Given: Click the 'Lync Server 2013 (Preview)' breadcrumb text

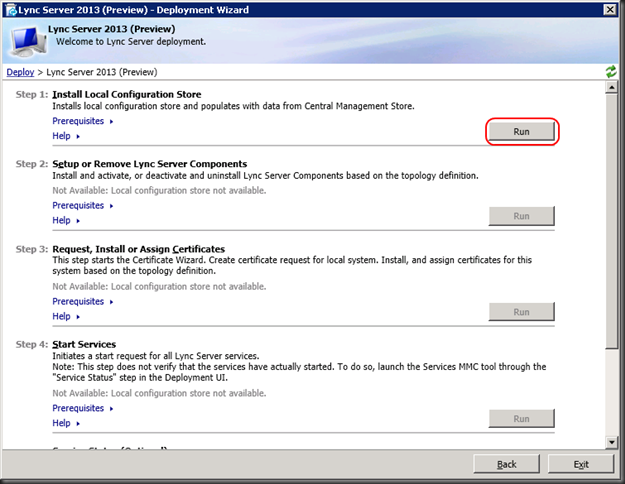Looking at the screenshot, I should tap(102, 72).
